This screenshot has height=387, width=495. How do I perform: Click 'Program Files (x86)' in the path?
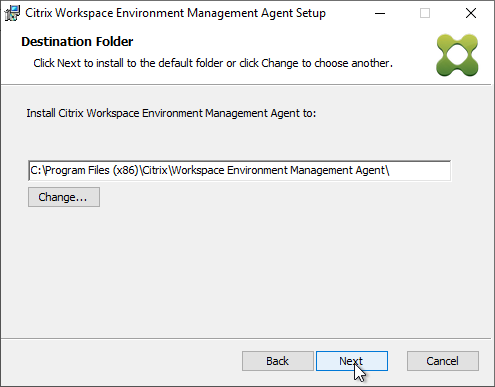[x=92, y=170]
